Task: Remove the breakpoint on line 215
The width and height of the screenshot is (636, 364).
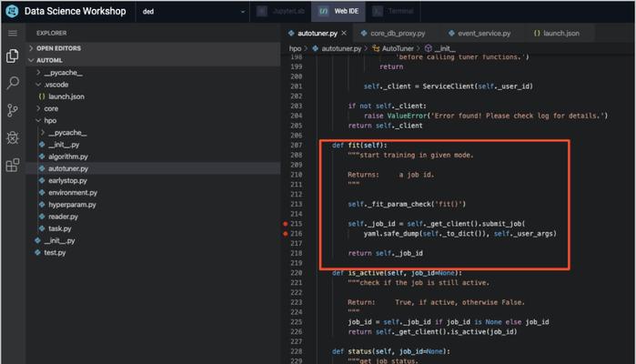Action: pos(285,224)
